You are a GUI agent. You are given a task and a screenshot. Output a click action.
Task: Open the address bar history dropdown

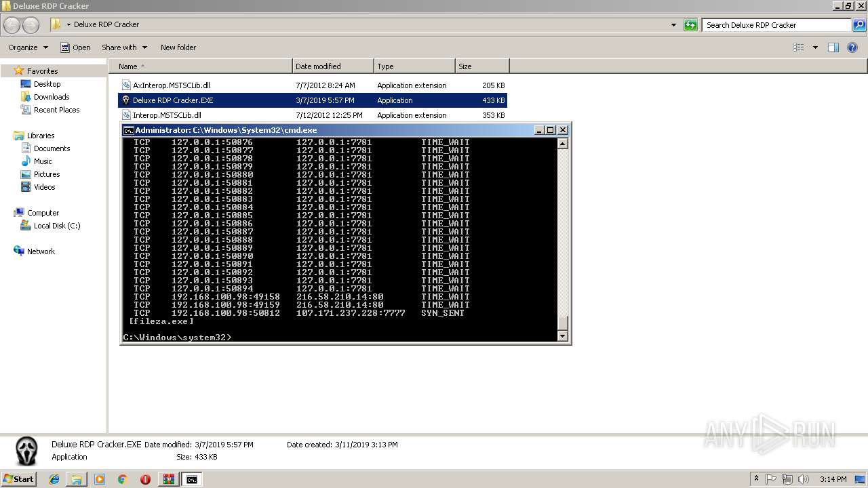[673, 25]
